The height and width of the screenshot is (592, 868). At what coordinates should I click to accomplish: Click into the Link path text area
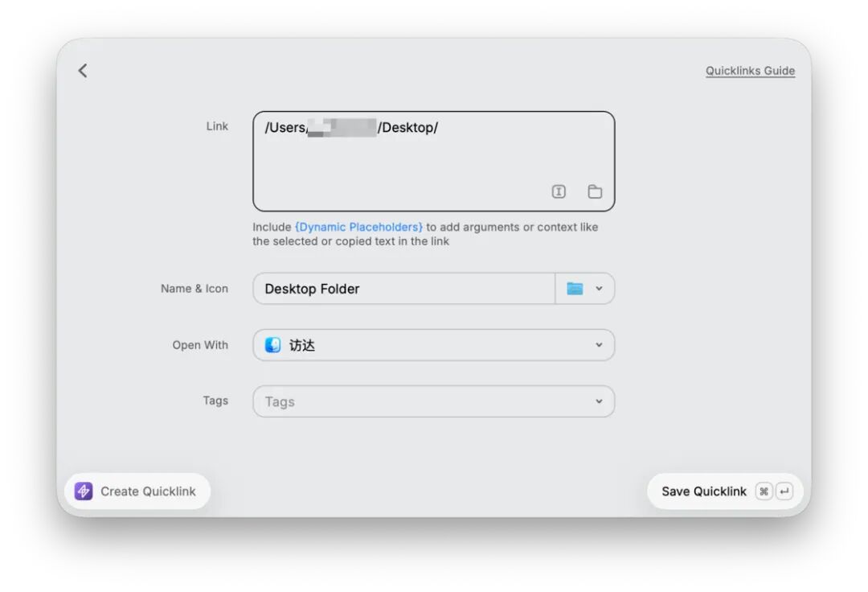433,161
